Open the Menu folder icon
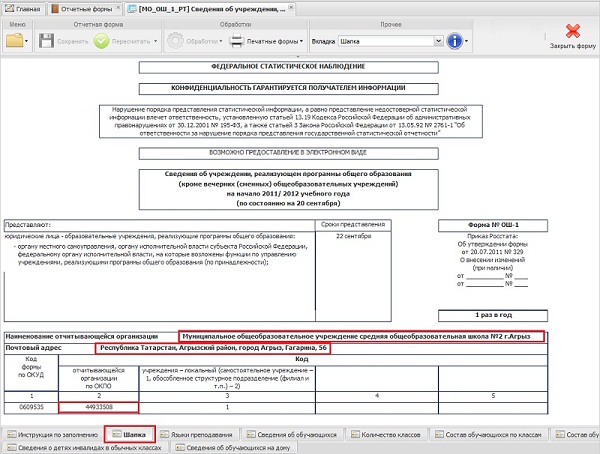The width and height of the screenshot is (600, 454). [15, 41]
